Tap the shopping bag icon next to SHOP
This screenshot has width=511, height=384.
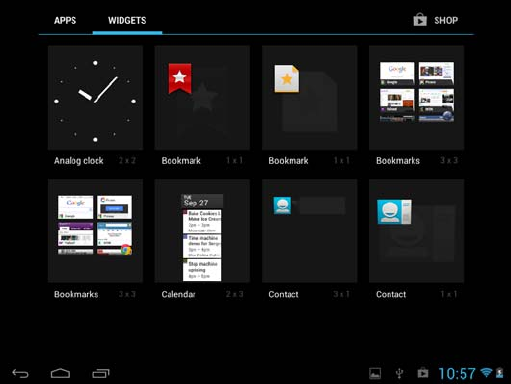coord(420,20)
